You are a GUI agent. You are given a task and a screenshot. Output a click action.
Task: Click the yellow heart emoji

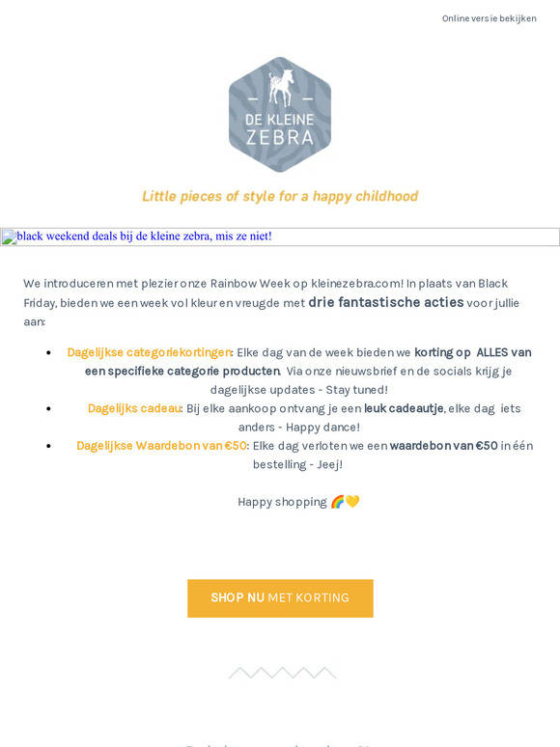coord(352,502)
